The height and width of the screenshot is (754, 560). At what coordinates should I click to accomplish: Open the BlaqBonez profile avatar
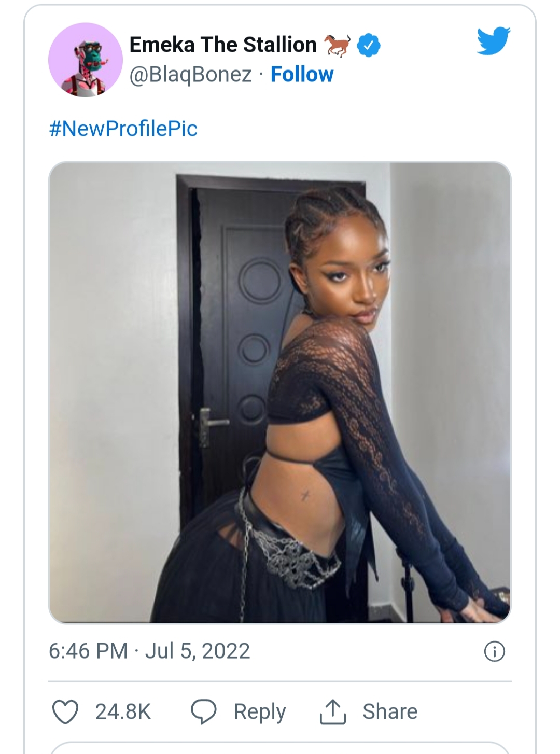(x=85, y=60)
